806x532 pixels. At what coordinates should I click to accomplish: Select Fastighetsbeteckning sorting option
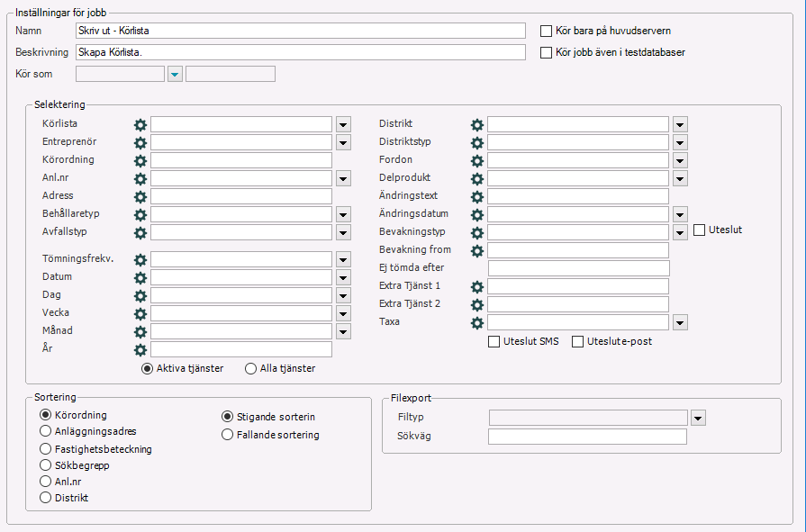click(x=45, y=448)
